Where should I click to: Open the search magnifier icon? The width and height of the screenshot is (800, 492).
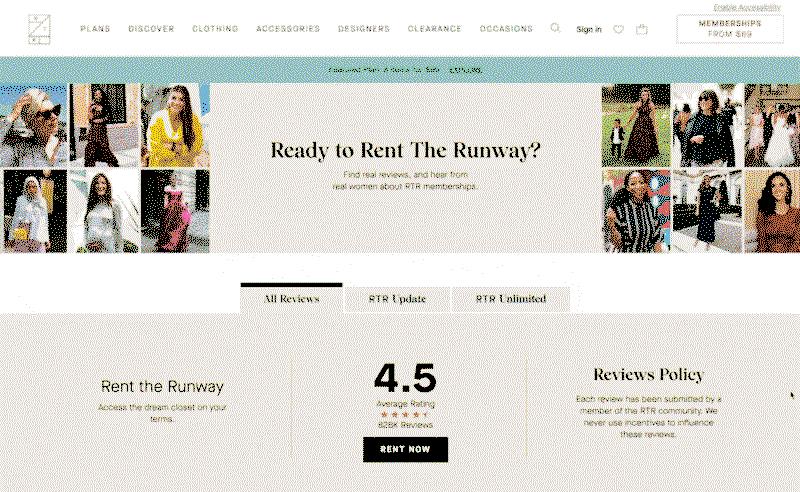click(x=555, y=28)
